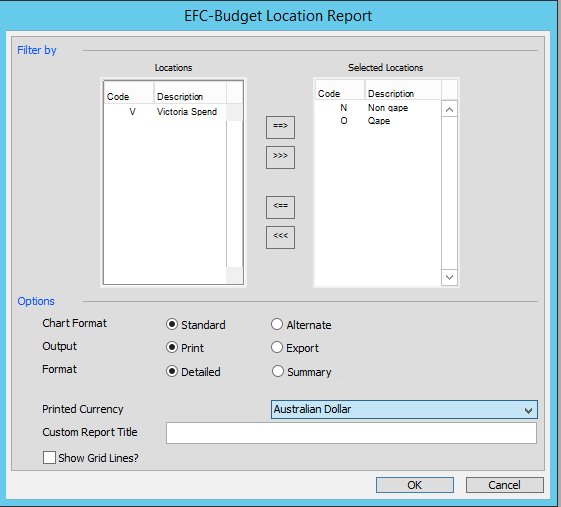Click the Cancel button

504,485
